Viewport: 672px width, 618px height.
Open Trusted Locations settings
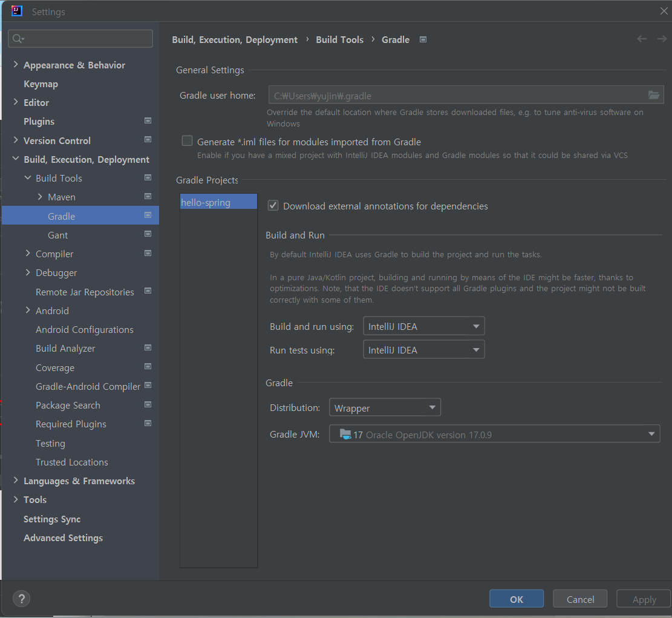[x=72, y=462]
